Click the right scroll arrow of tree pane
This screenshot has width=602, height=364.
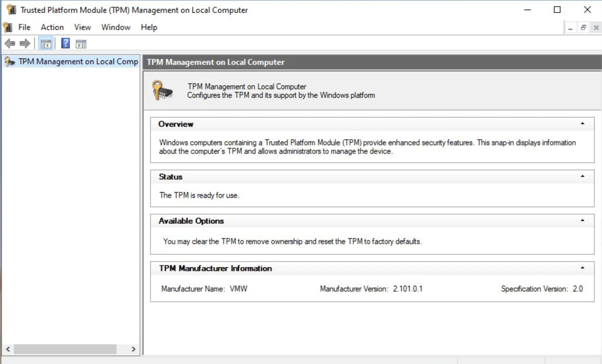(x=133, y=349)
